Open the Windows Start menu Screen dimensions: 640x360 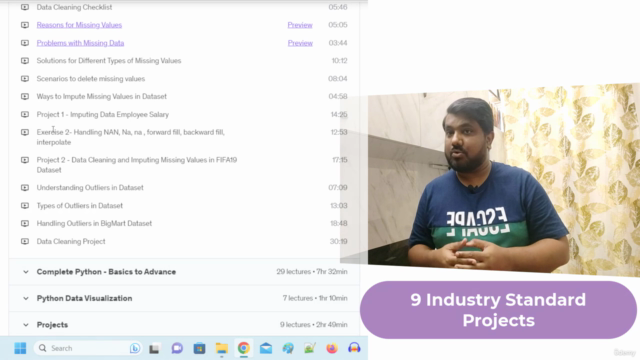pyautogui.click(x=20, y=348)
